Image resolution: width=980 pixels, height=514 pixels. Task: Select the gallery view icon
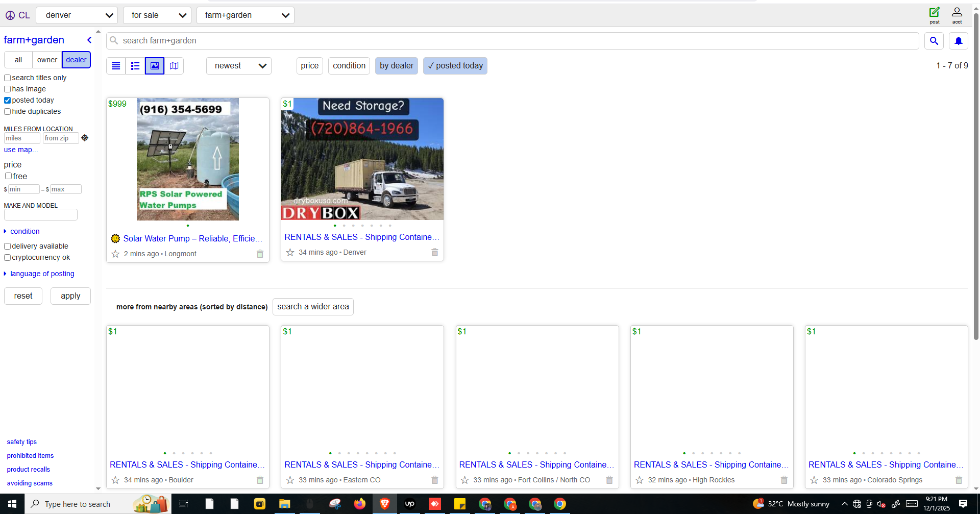pyautogui.click(x=155, y=66)
